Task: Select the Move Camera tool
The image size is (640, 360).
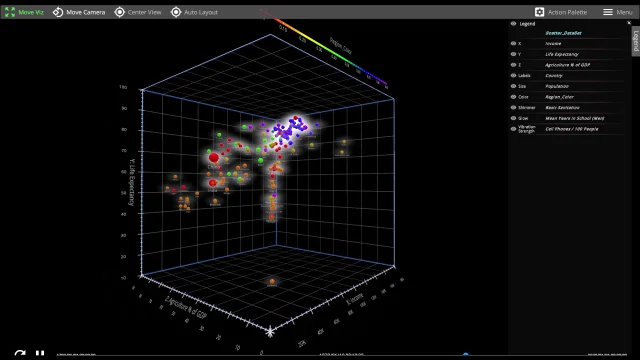Action: (79, 12)
